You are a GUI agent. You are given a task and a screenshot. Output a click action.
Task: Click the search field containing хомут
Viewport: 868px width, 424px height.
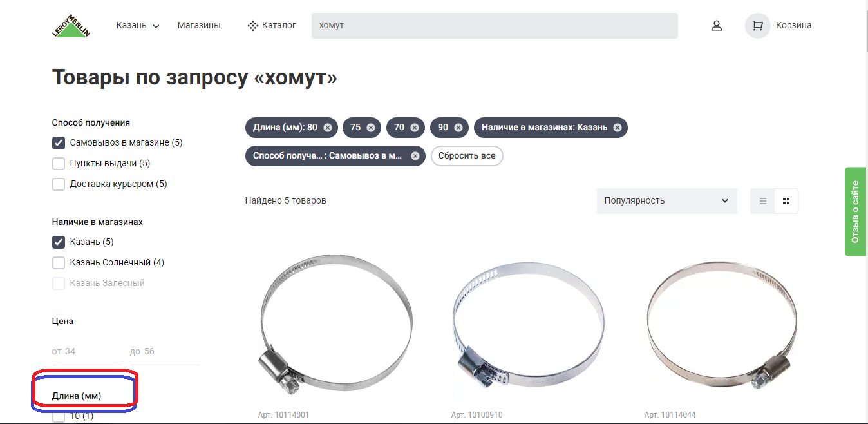pos(495,26)
